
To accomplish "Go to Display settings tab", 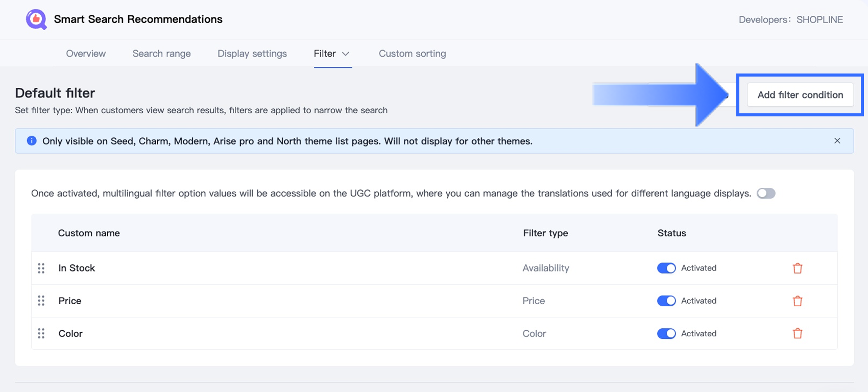I will (x=252, y=54).
